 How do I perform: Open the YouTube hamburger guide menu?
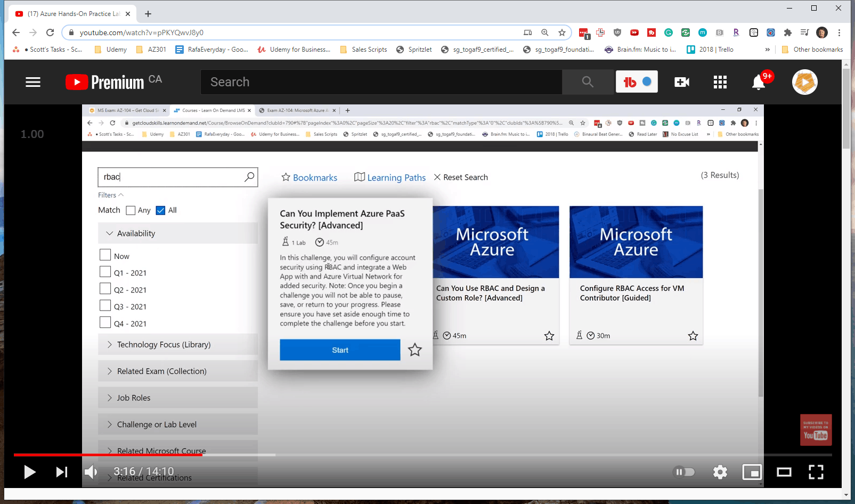(x=33, y=82)
